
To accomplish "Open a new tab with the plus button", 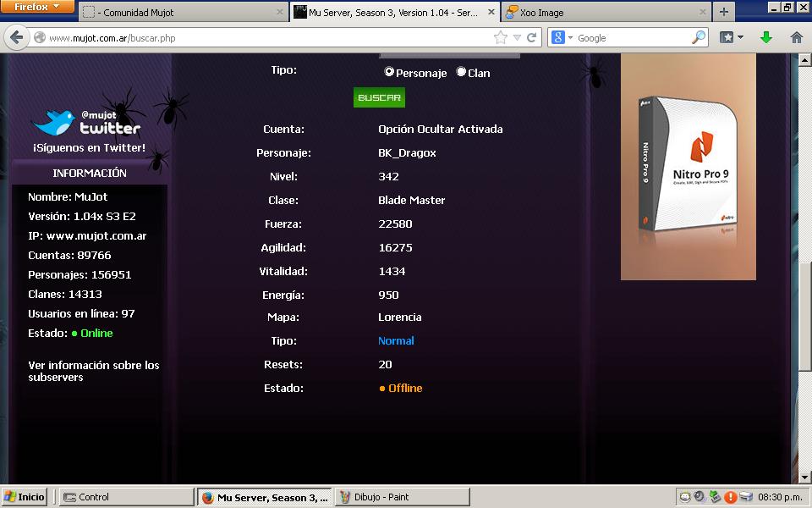I will 723,12.
